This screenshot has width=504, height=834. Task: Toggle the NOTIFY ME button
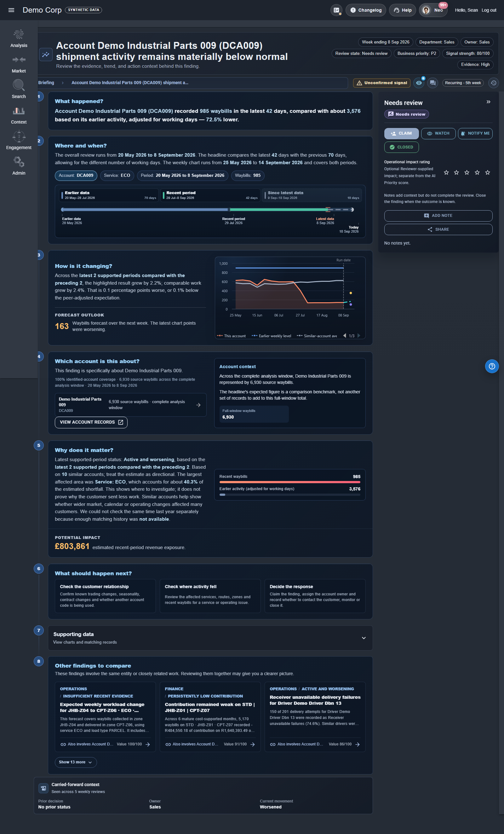[475, 133]
